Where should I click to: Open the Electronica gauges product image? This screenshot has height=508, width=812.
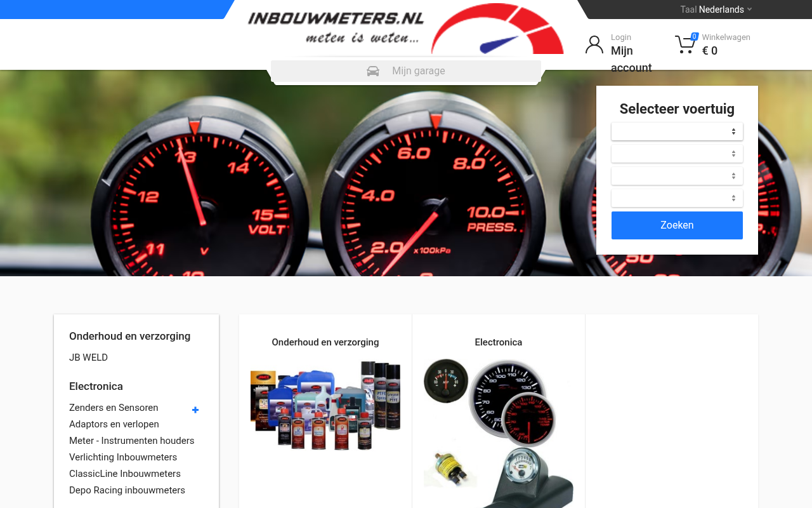[499, 433]
